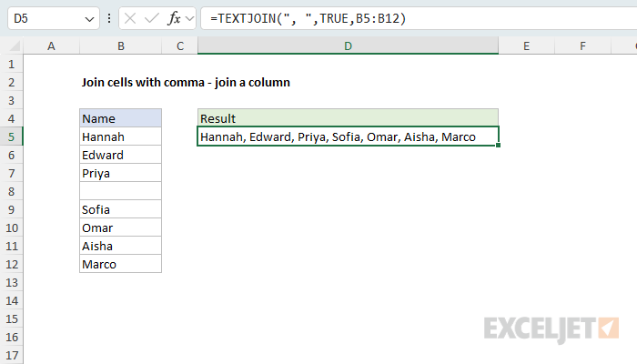Select row 2 header

coord(11,83)
